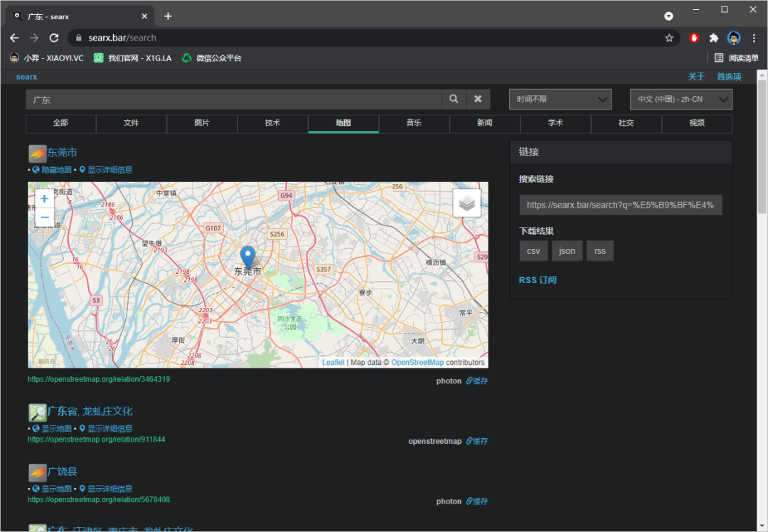The height and width of the screenshot is (532, 768).
Task: Click the search query input field
Action: [x=233, y=100]
